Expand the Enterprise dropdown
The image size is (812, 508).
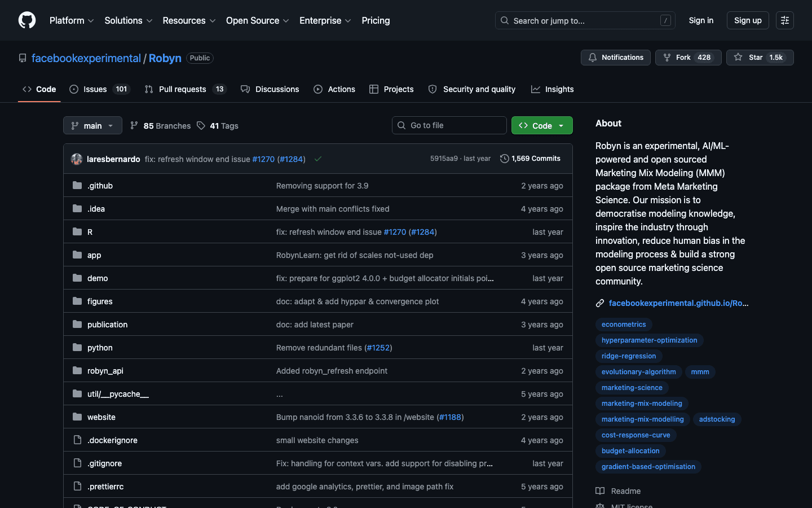coord(325,20)
